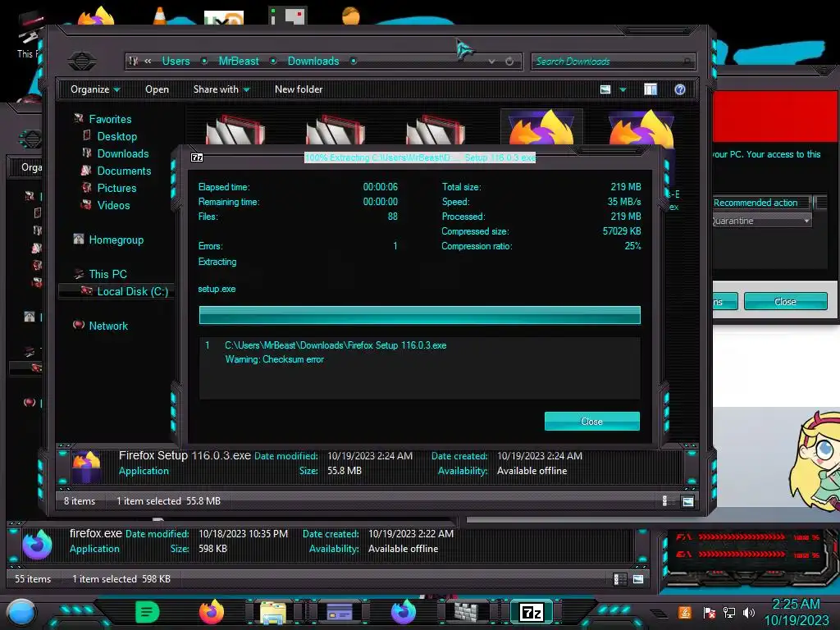The height and width of the screenshot is (630, 840).
Task: Click Close in the 7-Zip extraction dialog
Action: [592, 421]
